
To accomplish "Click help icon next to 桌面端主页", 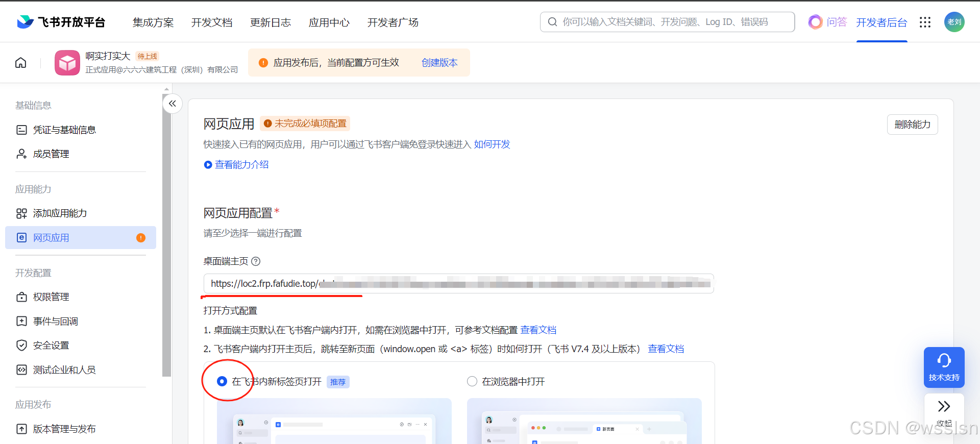I will (x=256, y=261).
